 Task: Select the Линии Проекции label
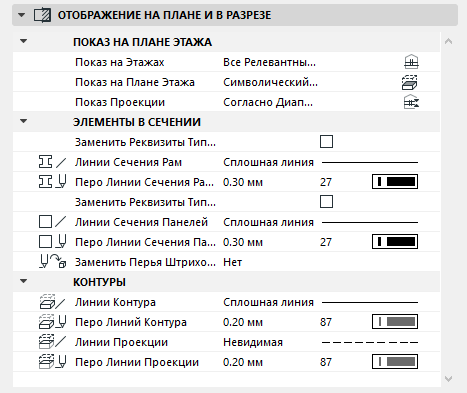121,342
